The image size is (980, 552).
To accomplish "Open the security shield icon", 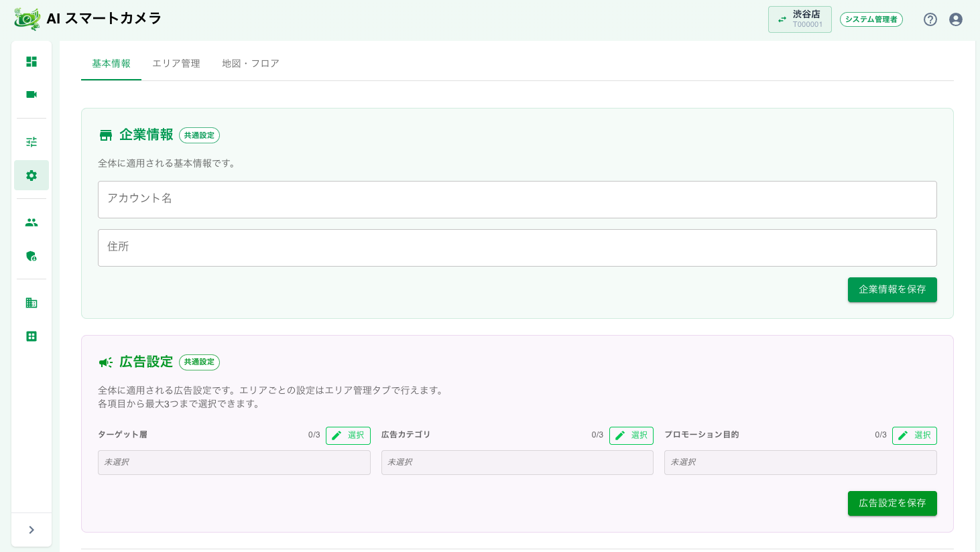I will click(x=32, y=256).
